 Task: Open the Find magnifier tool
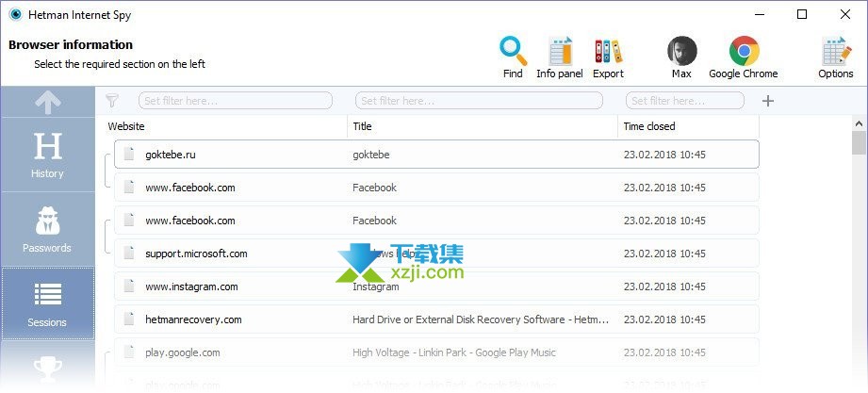coord(513,57)
